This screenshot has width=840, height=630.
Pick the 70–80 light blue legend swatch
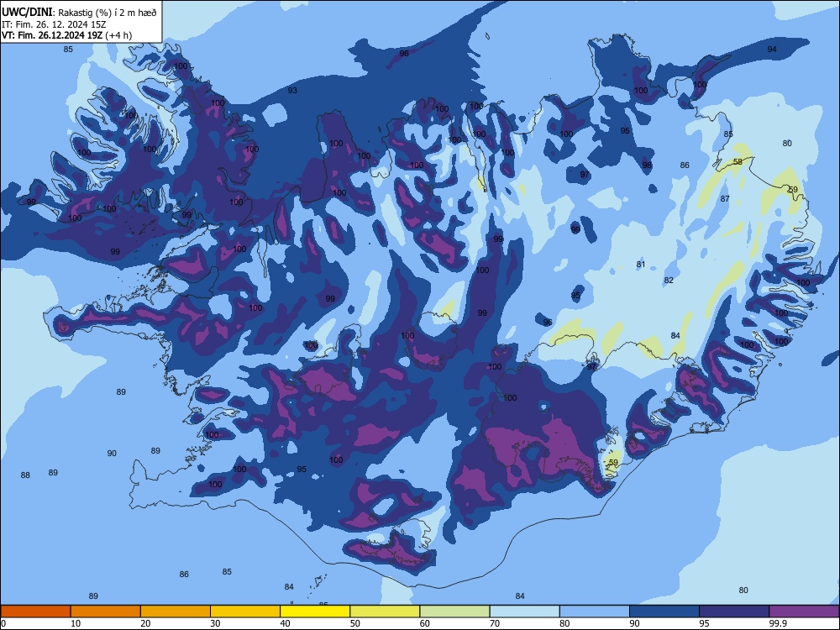(524, 612)
